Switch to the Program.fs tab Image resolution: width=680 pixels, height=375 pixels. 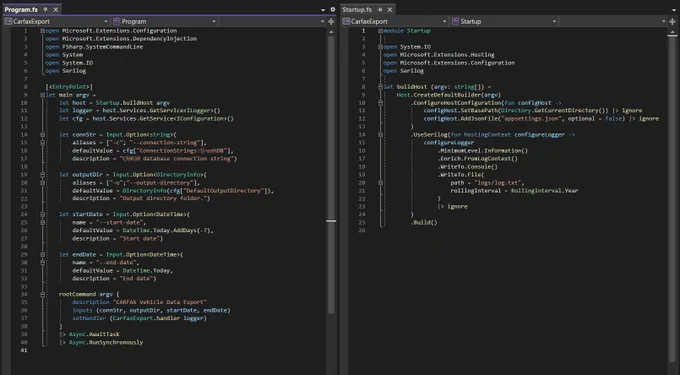click(21, 10)
